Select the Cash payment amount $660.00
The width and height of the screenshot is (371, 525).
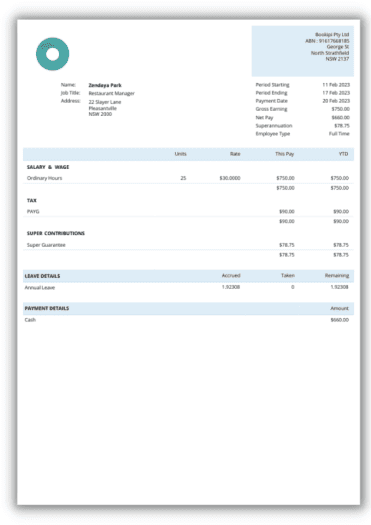[x=340, y=320]
